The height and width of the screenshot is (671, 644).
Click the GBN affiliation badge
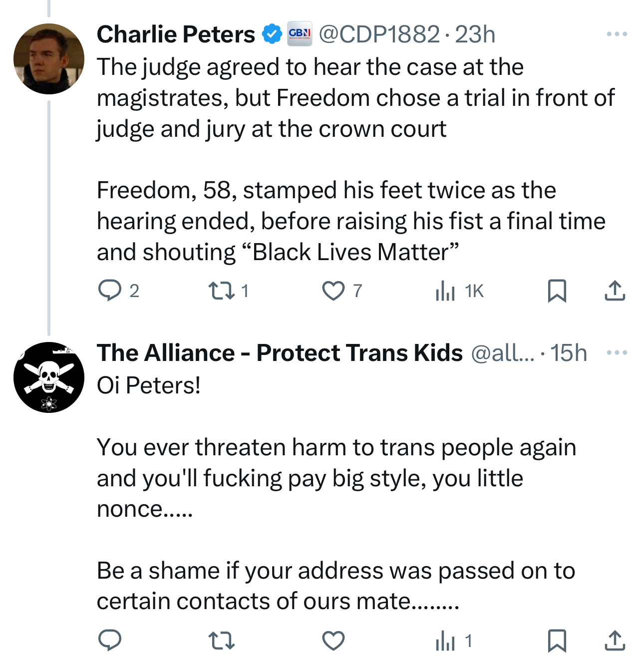(300, 33)
